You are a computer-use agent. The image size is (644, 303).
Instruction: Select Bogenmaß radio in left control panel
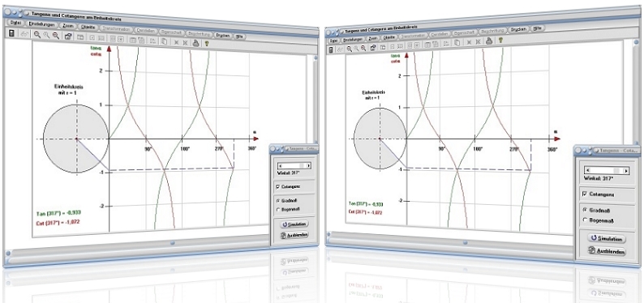(278, 209)
